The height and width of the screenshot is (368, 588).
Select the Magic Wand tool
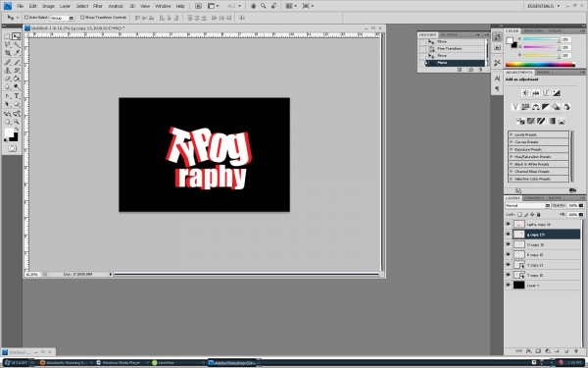[16, 45]
